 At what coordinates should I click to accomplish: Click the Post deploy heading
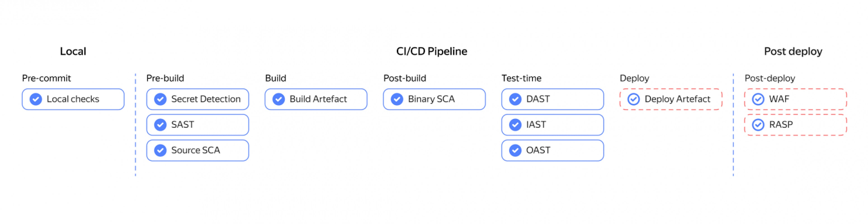coord(793,51)
